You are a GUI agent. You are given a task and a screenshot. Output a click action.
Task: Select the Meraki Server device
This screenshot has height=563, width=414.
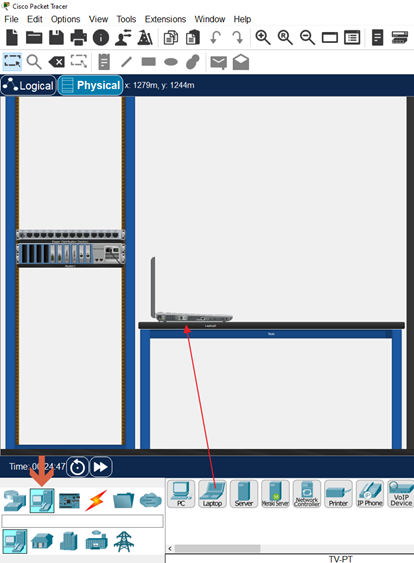coord(275,494)
